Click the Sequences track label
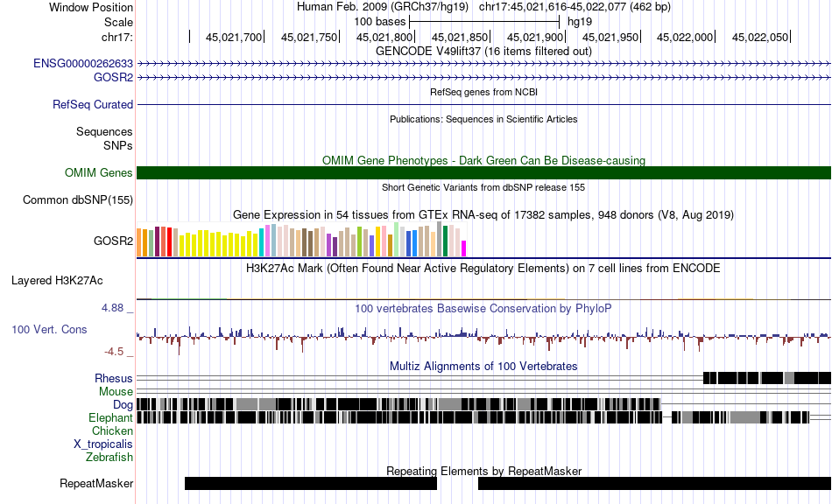Screen dimensions: 832x504 coord(104,131)
